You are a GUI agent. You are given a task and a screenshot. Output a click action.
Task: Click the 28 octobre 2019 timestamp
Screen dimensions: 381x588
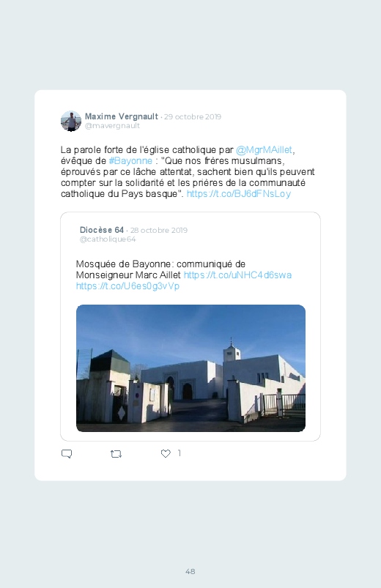pyautogui.click(x=159, y=230)
